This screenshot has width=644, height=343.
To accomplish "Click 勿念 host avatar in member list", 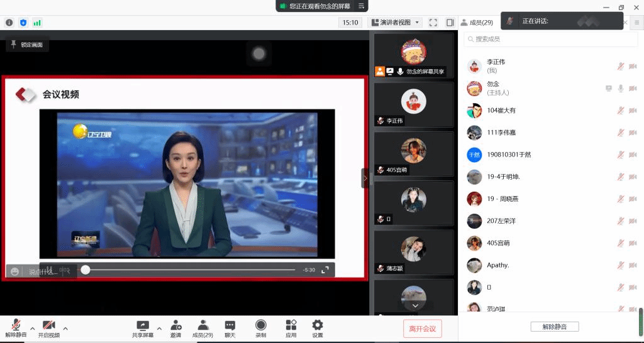I will 474,88.
